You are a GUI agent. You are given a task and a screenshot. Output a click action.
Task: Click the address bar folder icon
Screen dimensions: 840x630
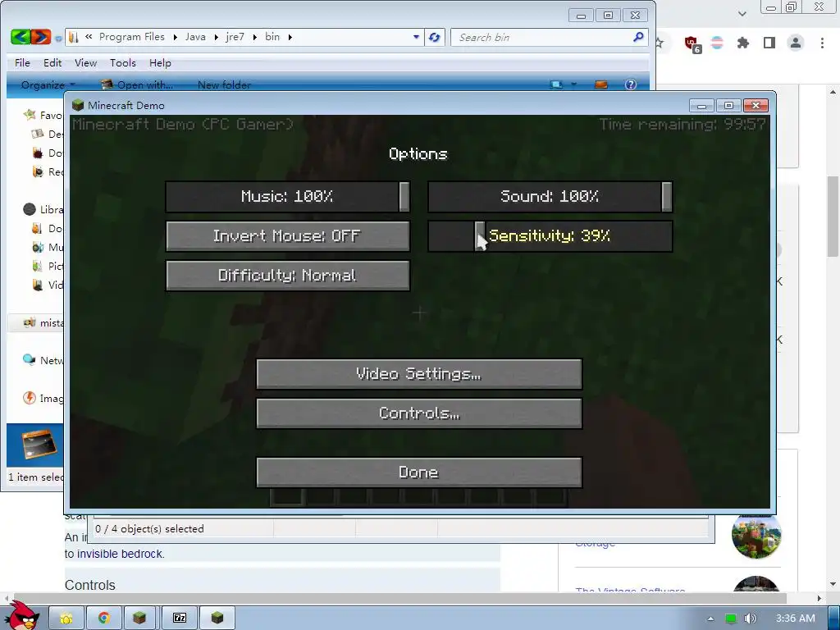[x=74, y=37]
